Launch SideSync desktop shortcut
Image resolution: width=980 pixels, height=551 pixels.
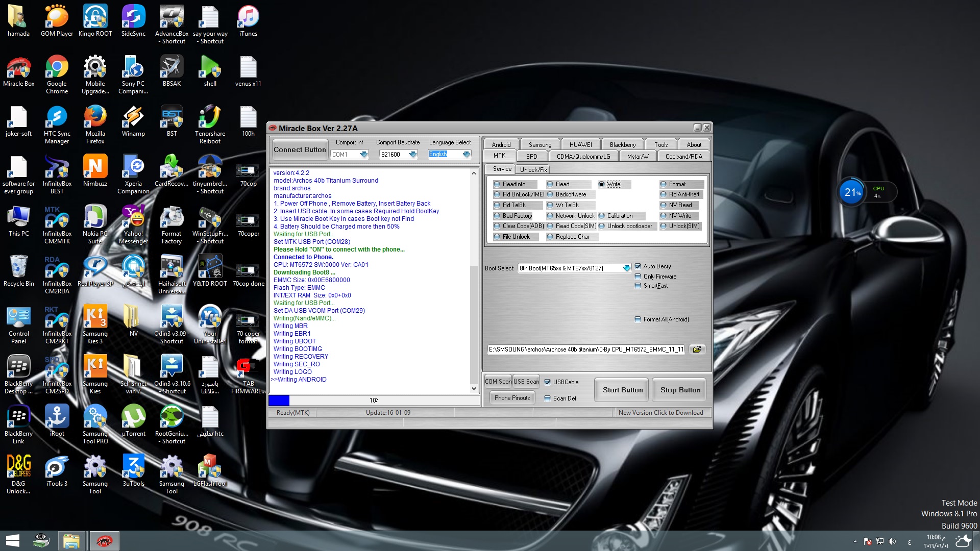133,21
